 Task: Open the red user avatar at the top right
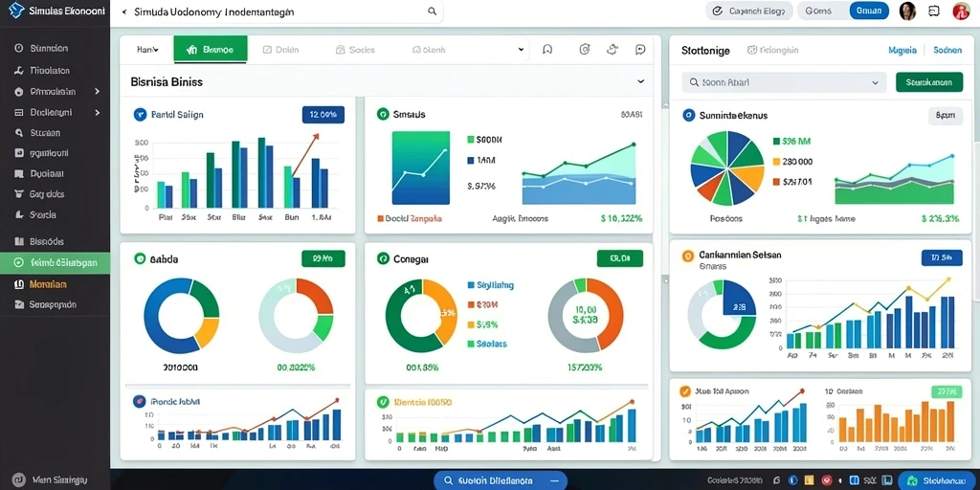pos(961,11)
